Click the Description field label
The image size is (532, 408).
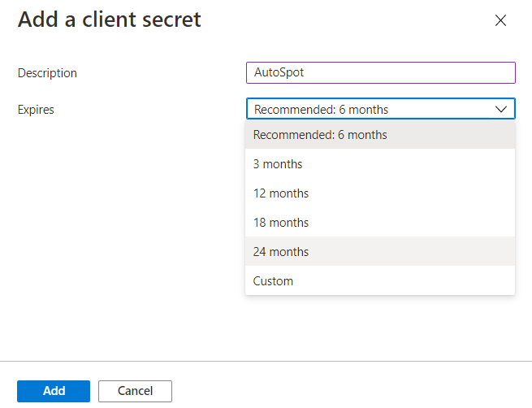tap(47, 73)
